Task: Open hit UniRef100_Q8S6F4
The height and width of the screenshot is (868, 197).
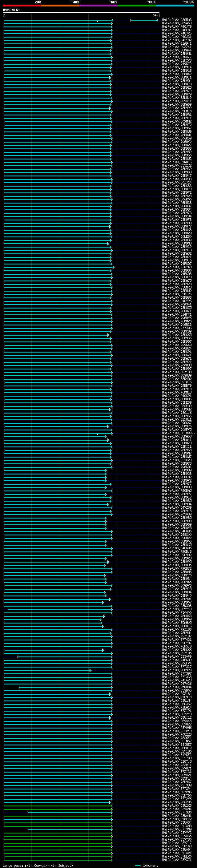Action: (176, 738)
